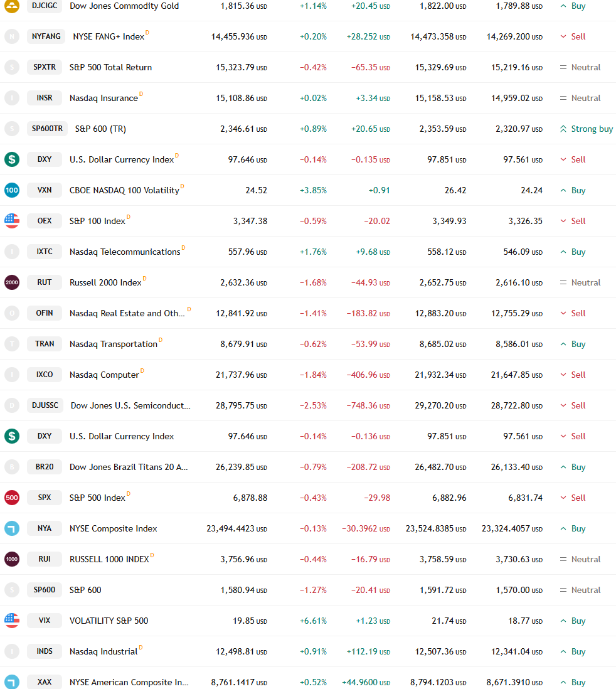Click the SPXTR placeholder logo icon
This screenshot has width=616, height=689.
tap(12, 67)
